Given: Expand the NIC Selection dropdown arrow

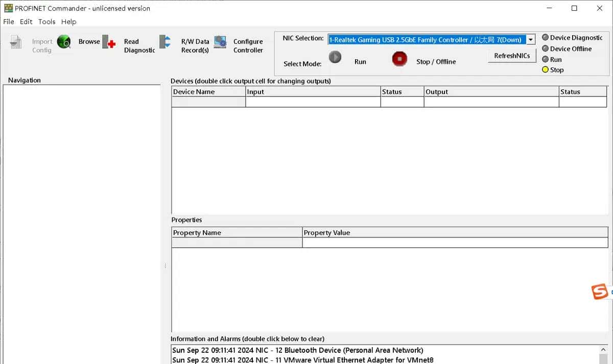Looking at the screenshot, I should 531,40.
